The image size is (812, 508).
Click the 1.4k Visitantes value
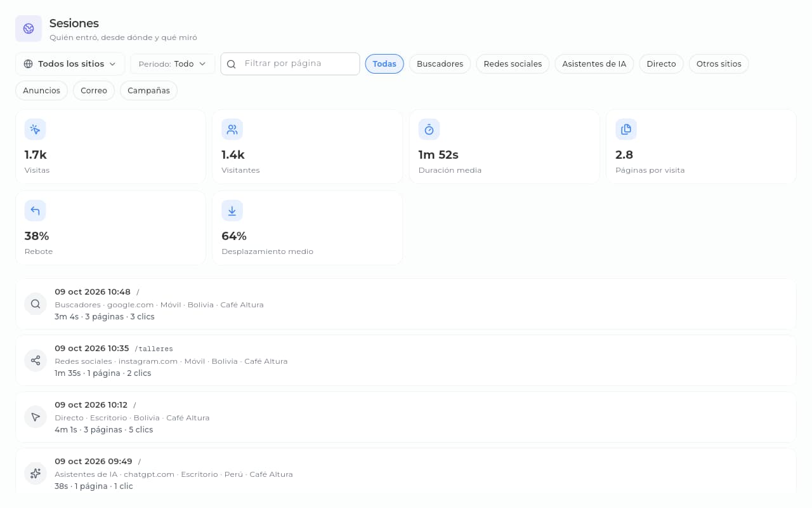pos(233,155)
